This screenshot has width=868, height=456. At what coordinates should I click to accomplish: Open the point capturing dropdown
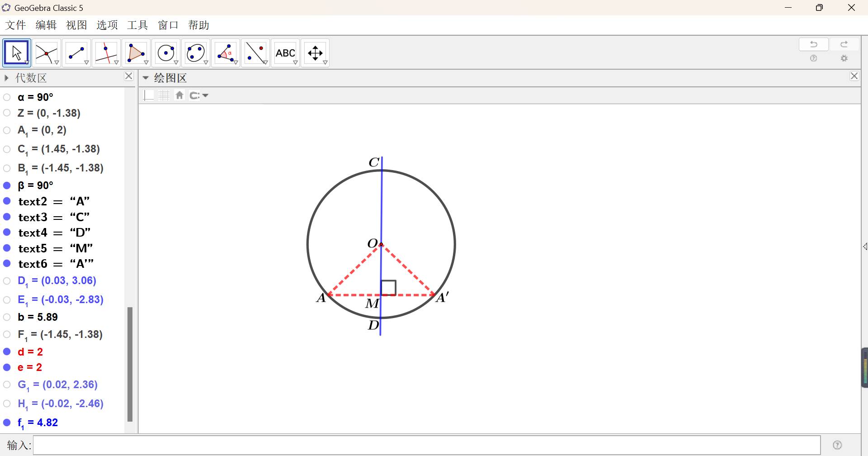(x=199, y=95)
